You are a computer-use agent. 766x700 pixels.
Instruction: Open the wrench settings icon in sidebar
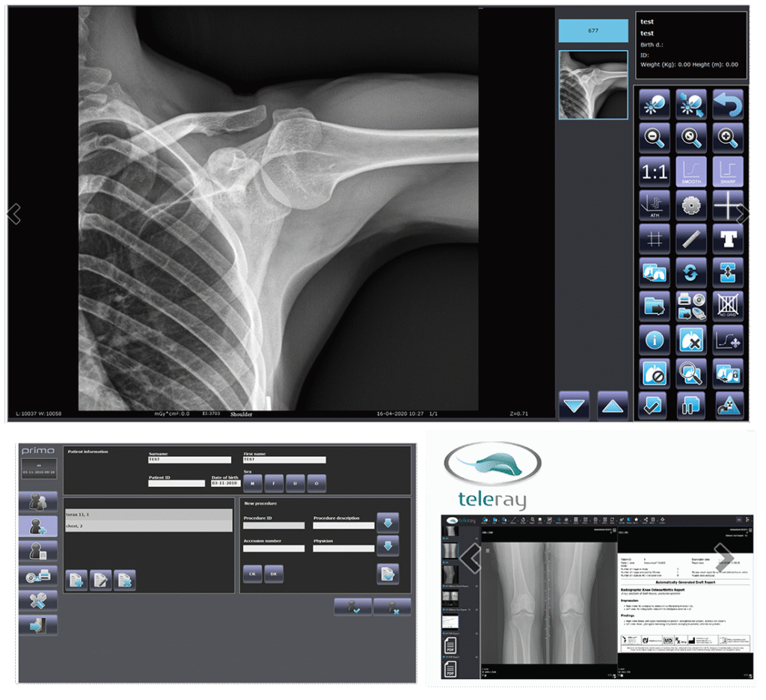[38, 601]
